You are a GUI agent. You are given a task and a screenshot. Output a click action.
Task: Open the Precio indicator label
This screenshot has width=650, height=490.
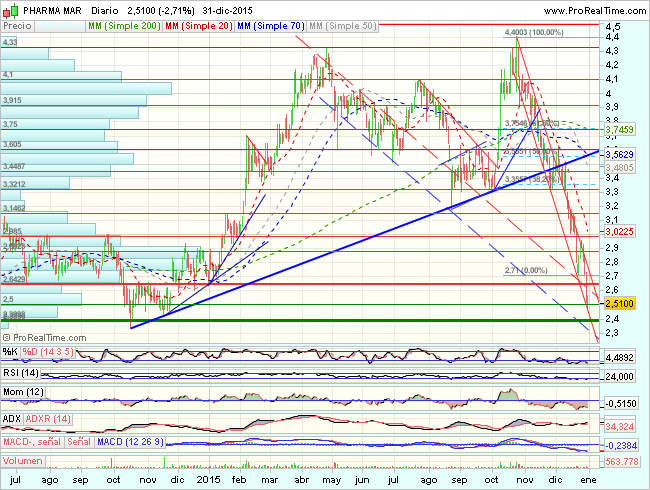[x=17, y=26]
